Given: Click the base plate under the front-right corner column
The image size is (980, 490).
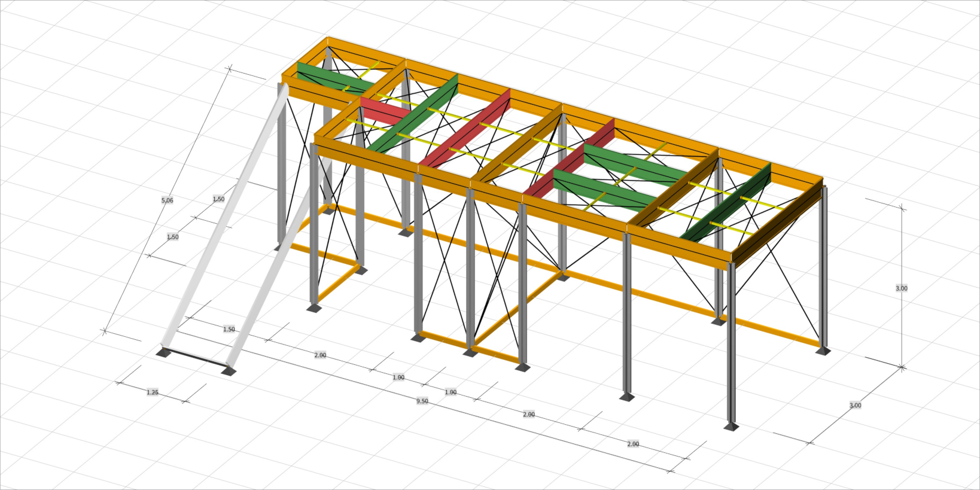Looking at the screenshot, I should click(731, 427).
